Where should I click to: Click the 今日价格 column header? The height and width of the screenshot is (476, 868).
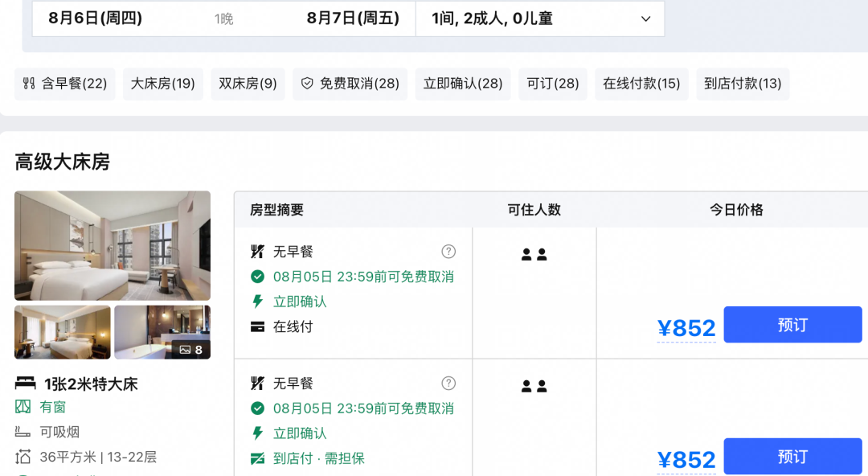737,210
